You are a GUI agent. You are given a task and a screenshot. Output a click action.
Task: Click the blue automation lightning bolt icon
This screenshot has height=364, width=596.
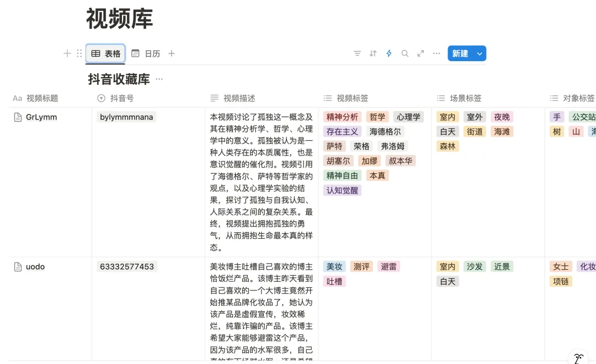click(389, 53)
